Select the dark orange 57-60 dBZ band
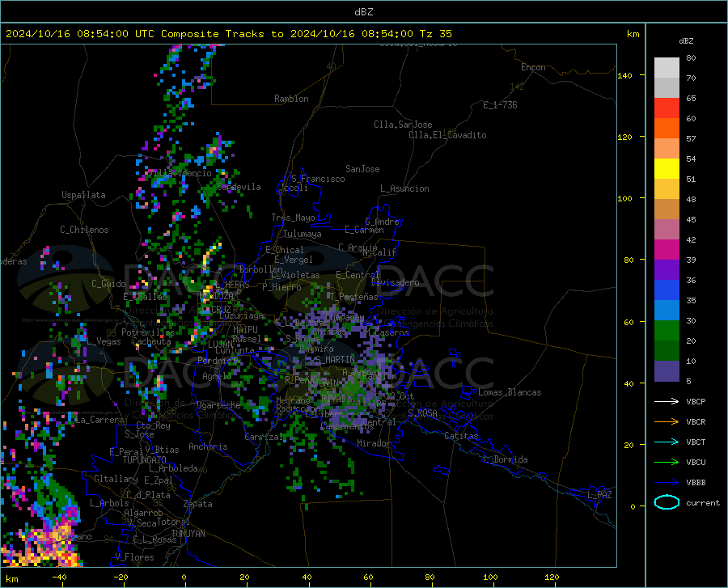The height and width of the screenshot is (588, 728). point(667,129)
